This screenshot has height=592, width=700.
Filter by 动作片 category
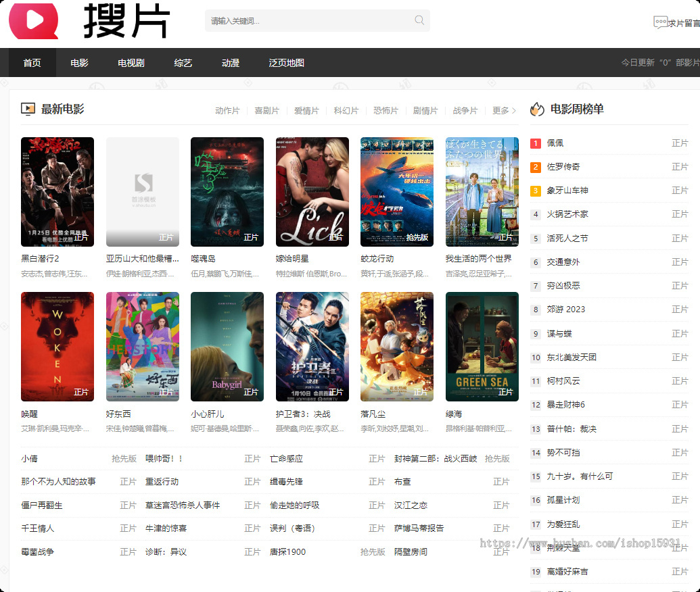click(x=227, y=111)
